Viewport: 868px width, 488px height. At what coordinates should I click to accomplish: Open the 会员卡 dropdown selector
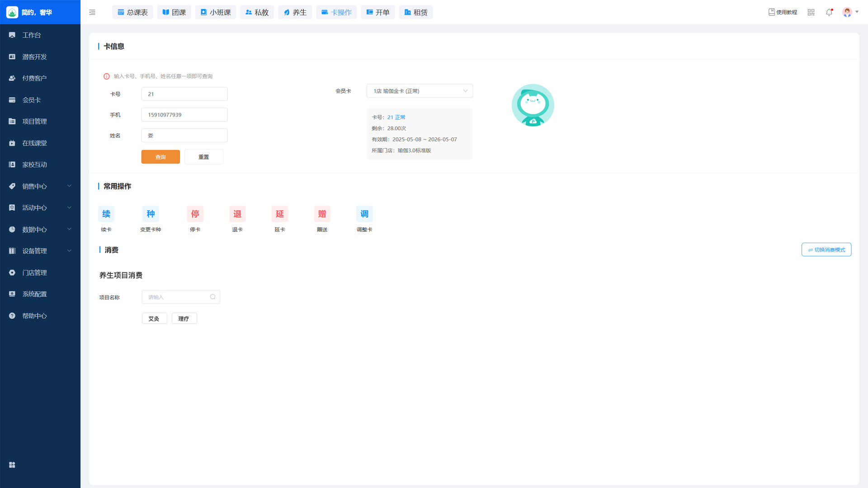[x=420, y=91]
